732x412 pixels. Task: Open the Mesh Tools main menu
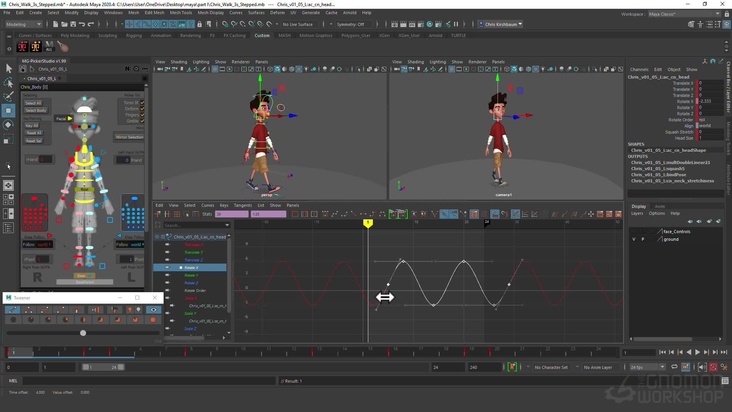point(181,13)
